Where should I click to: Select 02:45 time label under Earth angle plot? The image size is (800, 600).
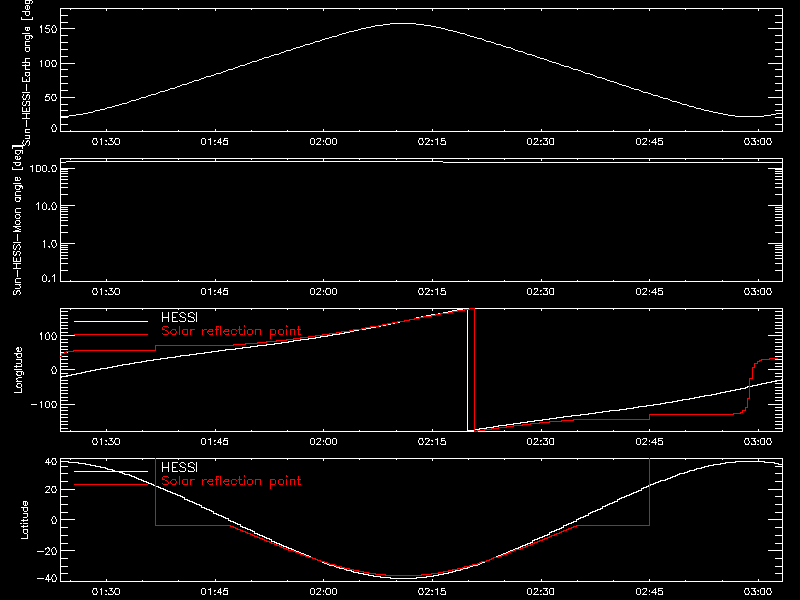click(x=649, y=141)
